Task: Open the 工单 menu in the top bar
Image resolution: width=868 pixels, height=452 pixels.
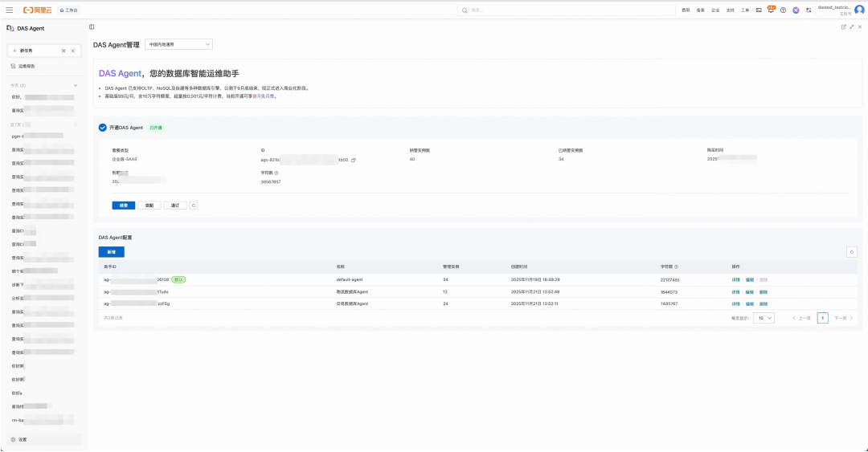Action: click(x=745, y=10)
